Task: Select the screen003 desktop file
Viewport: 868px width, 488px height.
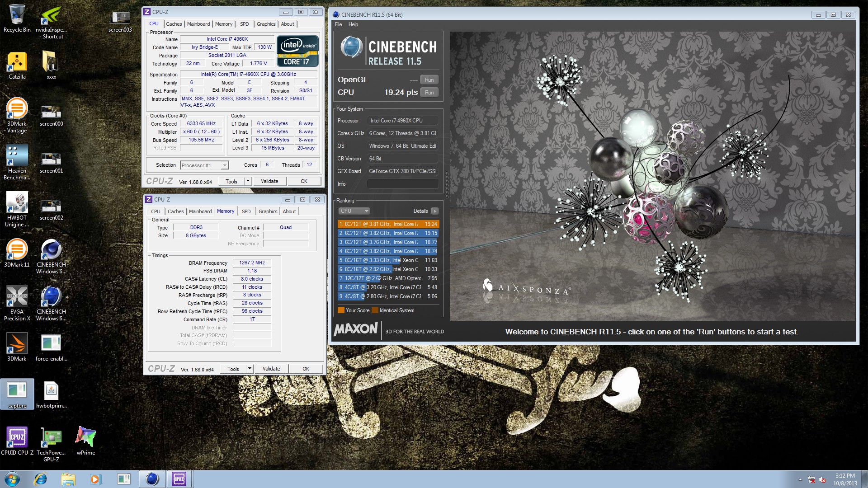Action: point(120,20)
